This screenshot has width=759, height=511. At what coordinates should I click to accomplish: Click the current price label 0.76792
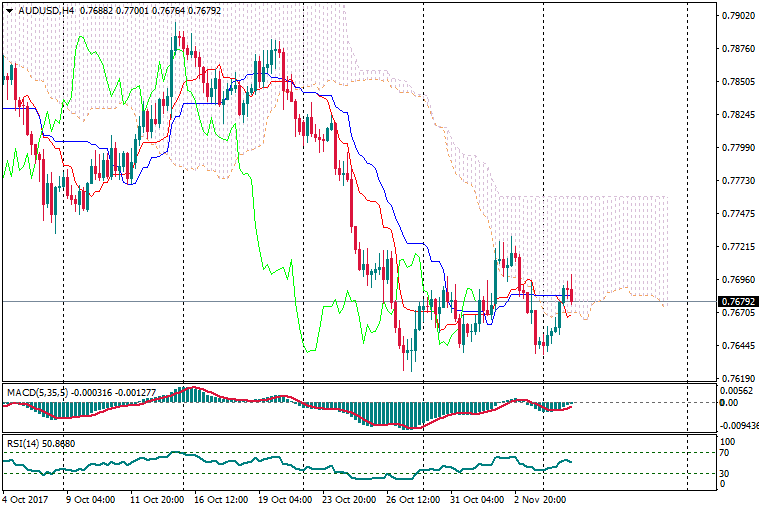(738, 301)
